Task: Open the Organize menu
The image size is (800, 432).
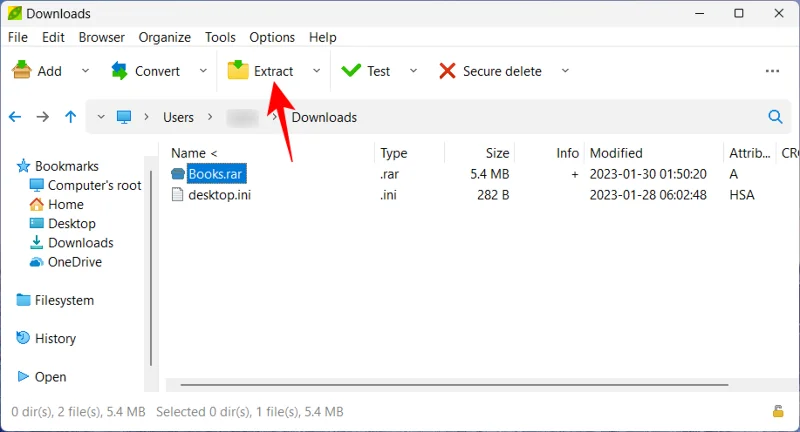Action: click(164, 37)
